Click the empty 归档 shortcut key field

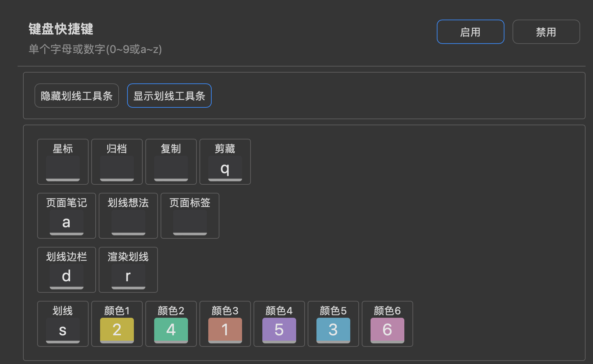click(x=117, y=168)
